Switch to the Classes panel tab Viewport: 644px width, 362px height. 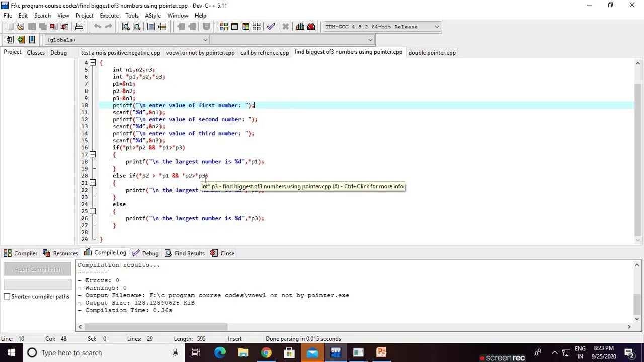click(x=36, y=53)
